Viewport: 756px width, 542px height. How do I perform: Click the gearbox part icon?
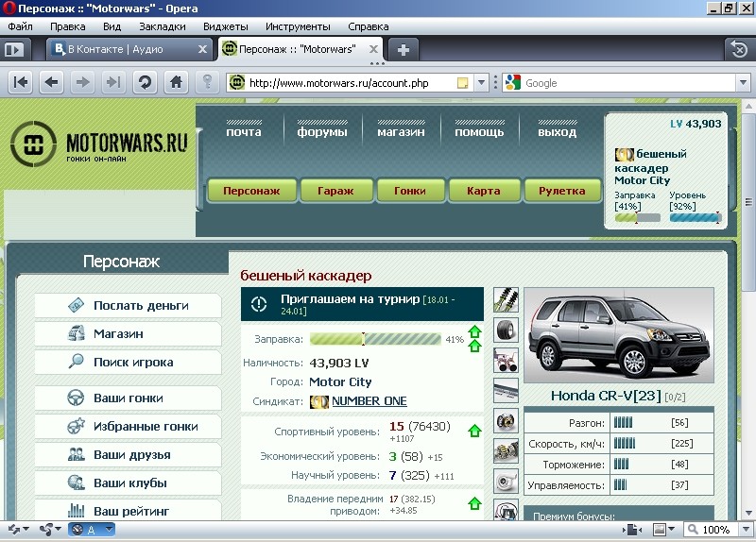[x=506, y=451]
